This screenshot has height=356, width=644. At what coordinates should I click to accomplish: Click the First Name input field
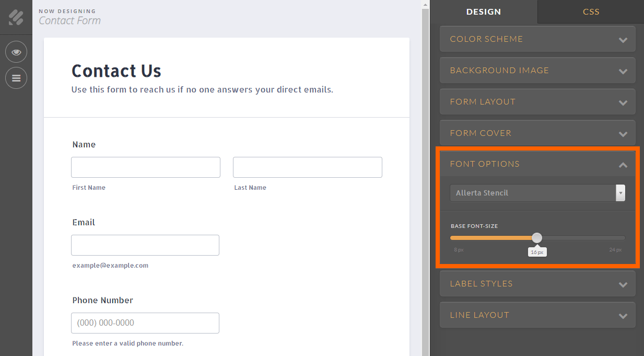coord(146,167)
